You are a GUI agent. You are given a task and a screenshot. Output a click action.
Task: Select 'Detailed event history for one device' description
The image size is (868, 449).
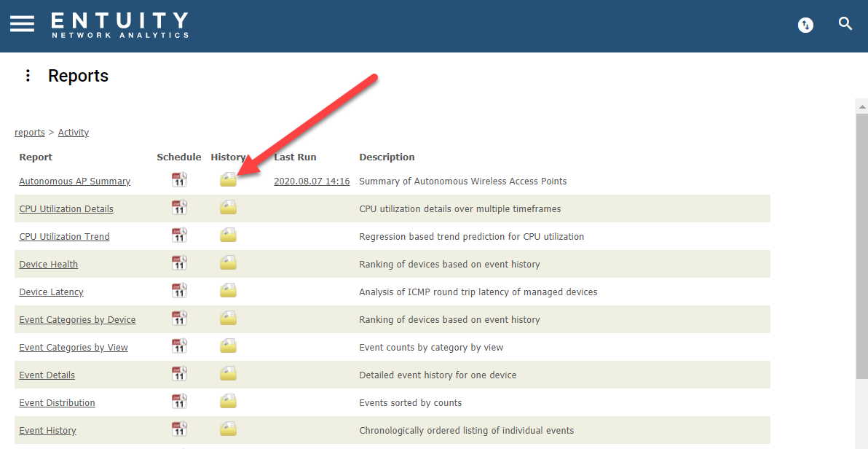[x=438, y=375]
